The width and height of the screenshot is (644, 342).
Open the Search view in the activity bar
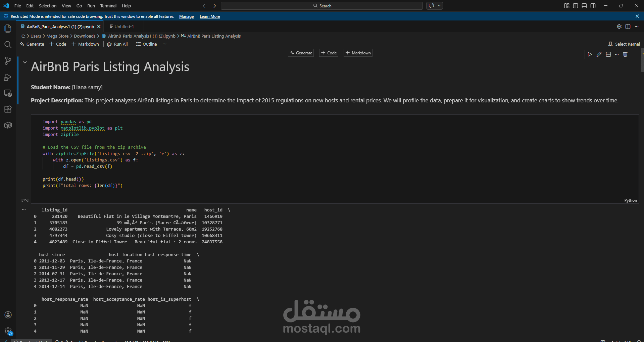pos(8,44)
